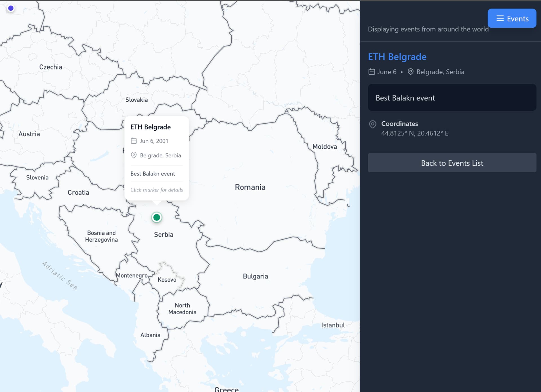
Task: Click the Serbia map label
Action: tap(163, 235)
